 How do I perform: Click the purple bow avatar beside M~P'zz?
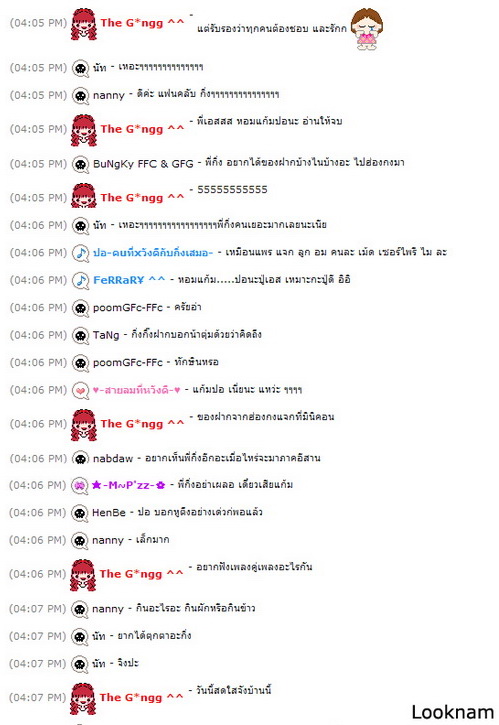pos(80,485)
